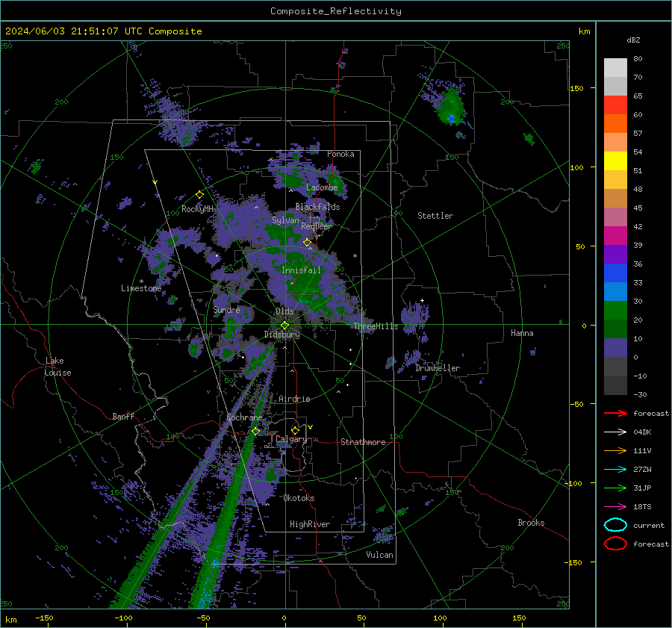
Task: Select the Lacombe city label
Action: click(x=322, y=187)
